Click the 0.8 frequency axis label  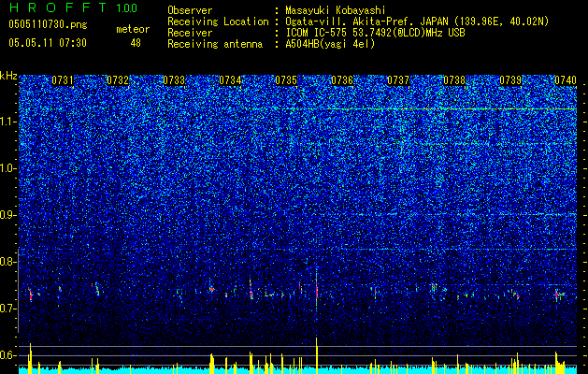8,262
